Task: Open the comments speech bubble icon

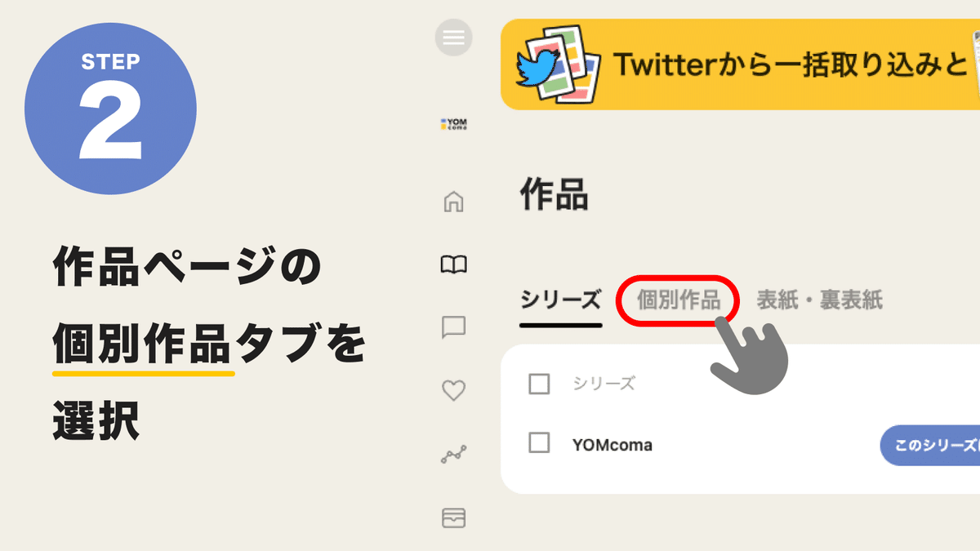Action: coord(453,327)
